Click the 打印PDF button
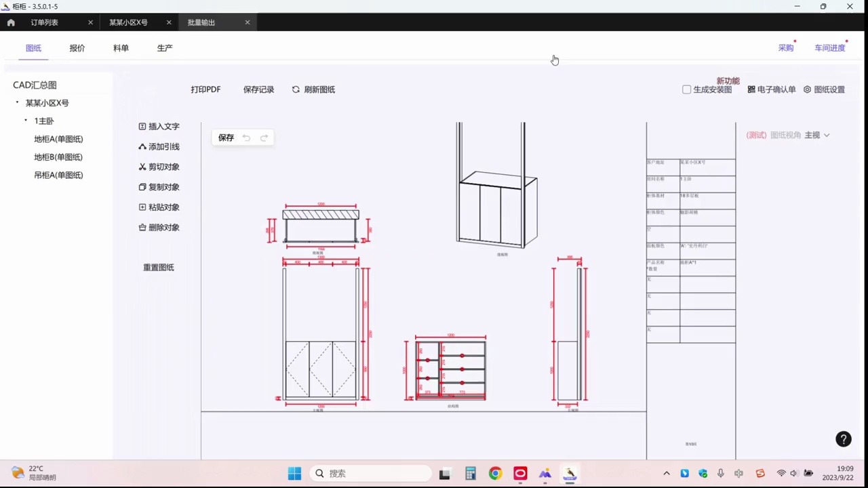This screenshot has width=868, height=488. coord(205,89)
